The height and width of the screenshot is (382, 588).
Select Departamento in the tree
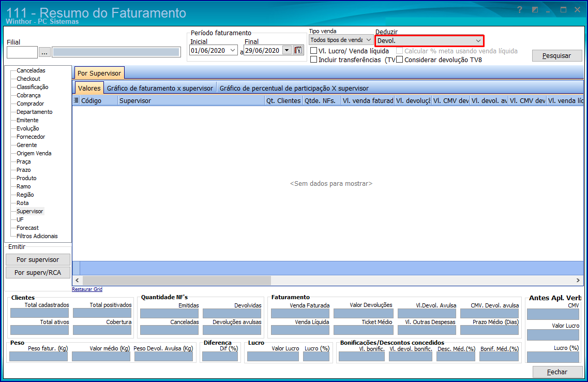point(35,112)
